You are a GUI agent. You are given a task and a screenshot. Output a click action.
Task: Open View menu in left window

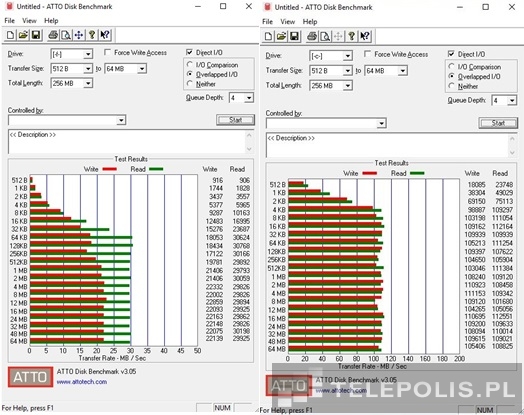pos(29,21)
